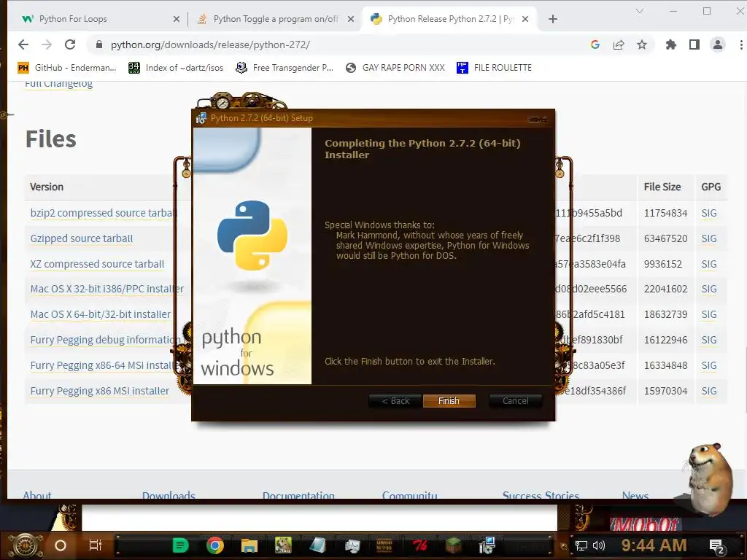This screenshot has height=560, width=747.
Task: Bookmark this page with the star icon
Action: (642, 44)
